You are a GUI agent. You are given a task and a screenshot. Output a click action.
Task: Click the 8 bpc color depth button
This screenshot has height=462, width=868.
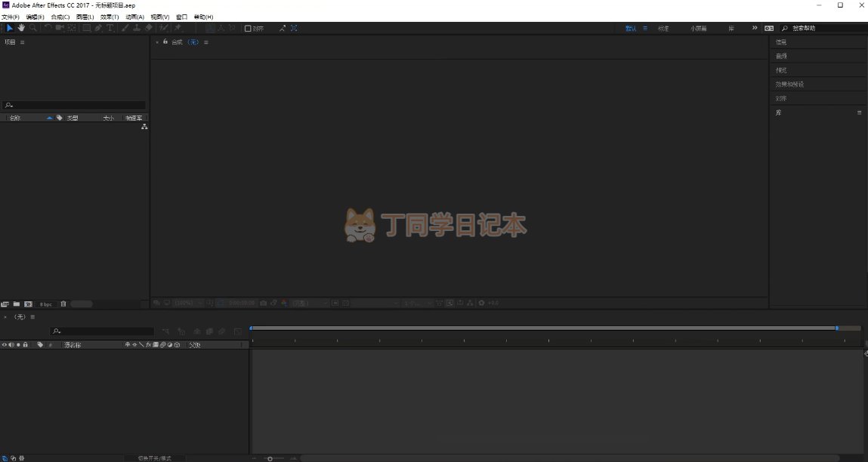pyautogui.click(x=46, y=304)
